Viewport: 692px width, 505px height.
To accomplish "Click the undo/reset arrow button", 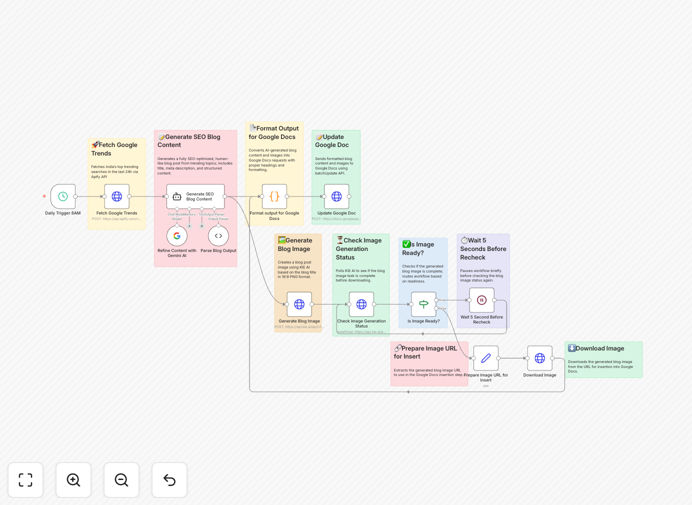I will 169,480.
